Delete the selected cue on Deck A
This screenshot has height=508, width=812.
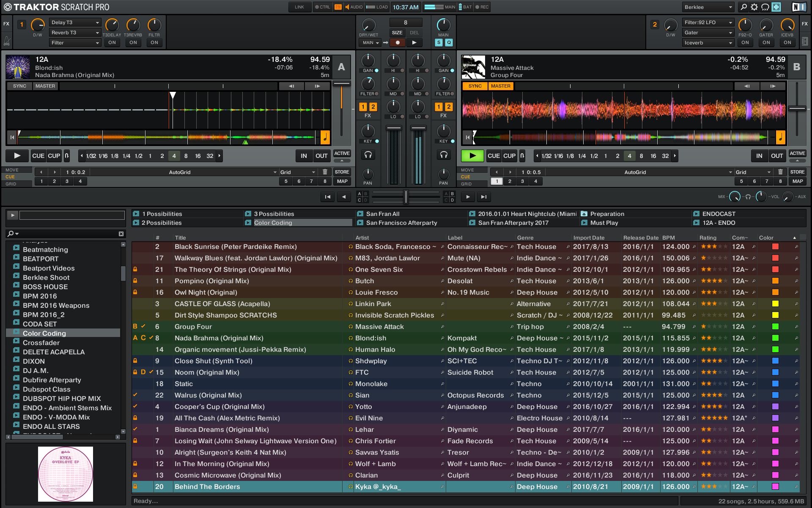(x=325, y=172)
